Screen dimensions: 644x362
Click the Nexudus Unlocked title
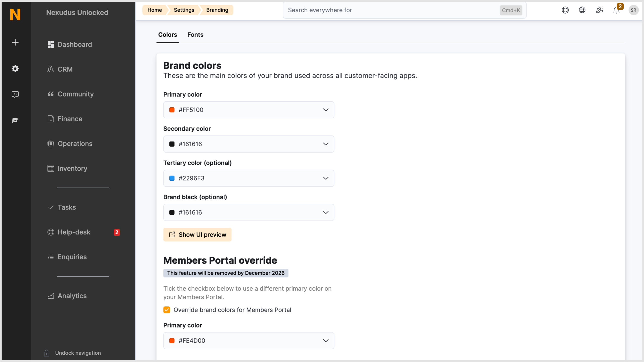pyautogui.click(x=77, y=13)
